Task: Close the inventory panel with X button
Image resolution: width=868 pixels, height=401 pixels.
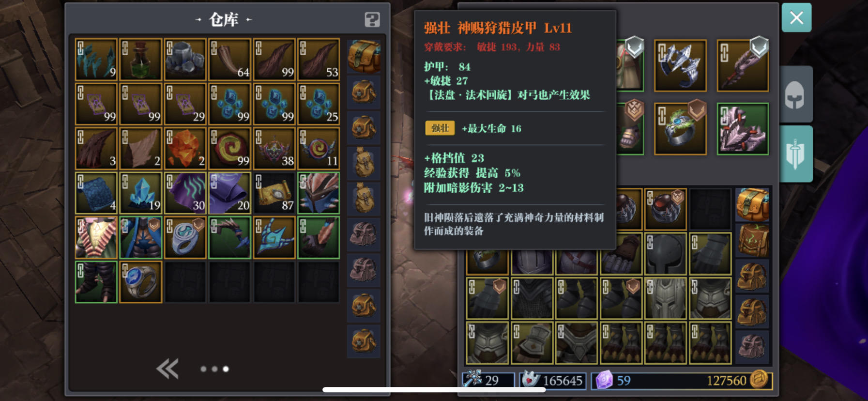Action: [x=796, y=18]
